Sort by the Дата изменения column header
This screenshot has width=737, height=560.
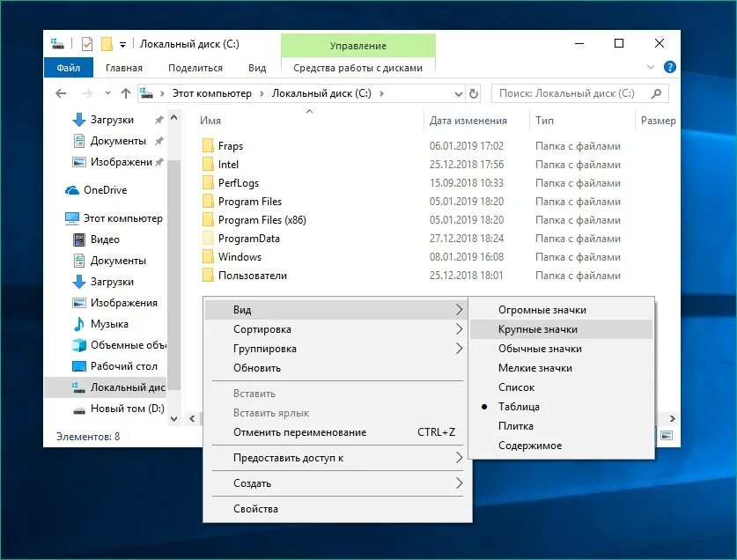(x=468, y=121)
